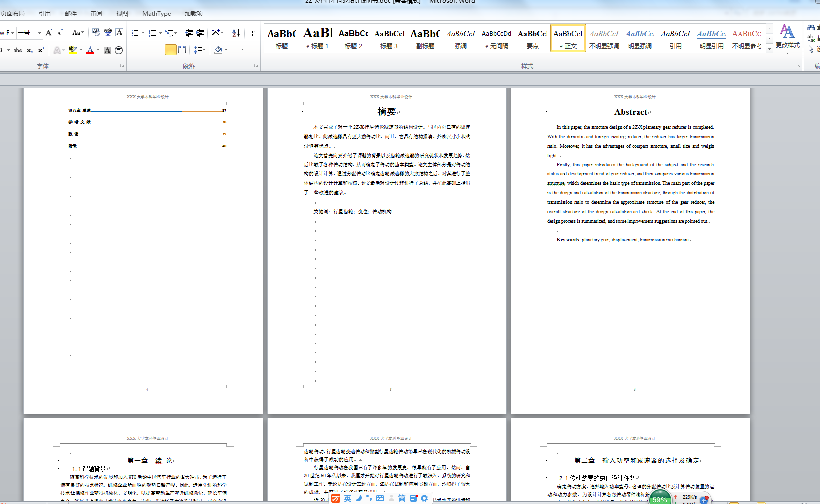Apply the 副标题 style
820x504 pixels.
425,38
